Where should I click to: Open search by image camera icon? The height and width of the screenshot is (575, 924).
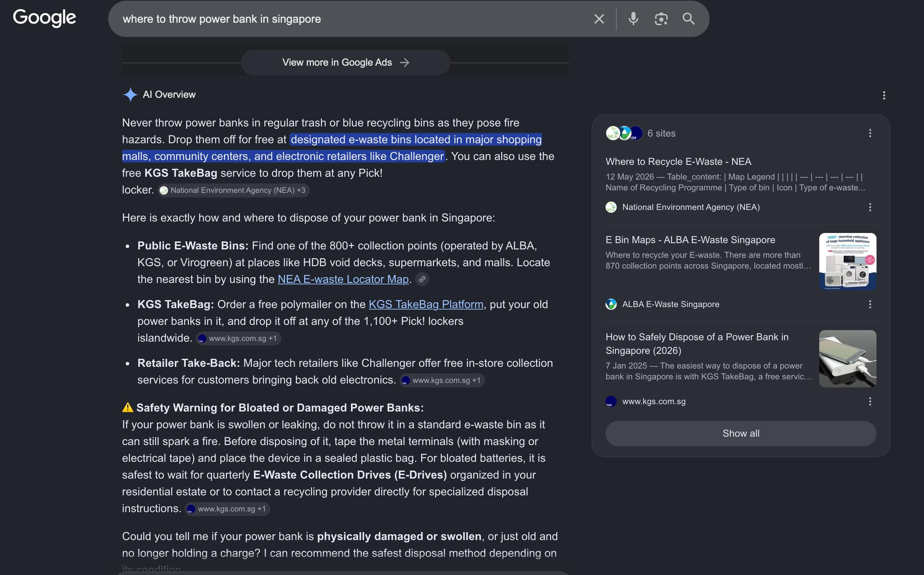(661, 19)
